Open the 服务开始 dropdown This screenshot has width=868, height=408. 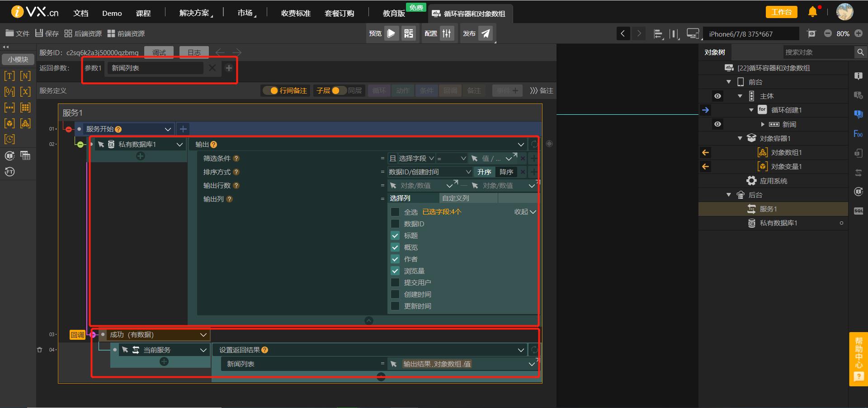pos(168,129)
